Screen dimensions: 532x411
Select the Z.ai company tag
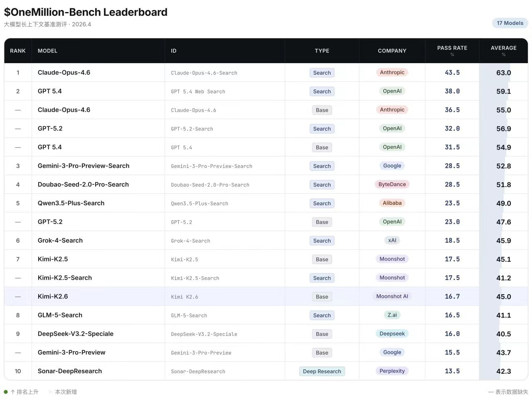(x=392, y=315)
